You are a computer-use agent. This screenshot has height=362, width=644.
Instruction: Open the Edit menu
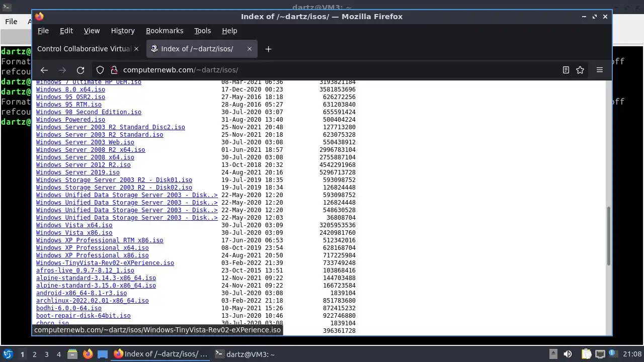(66, 31)
